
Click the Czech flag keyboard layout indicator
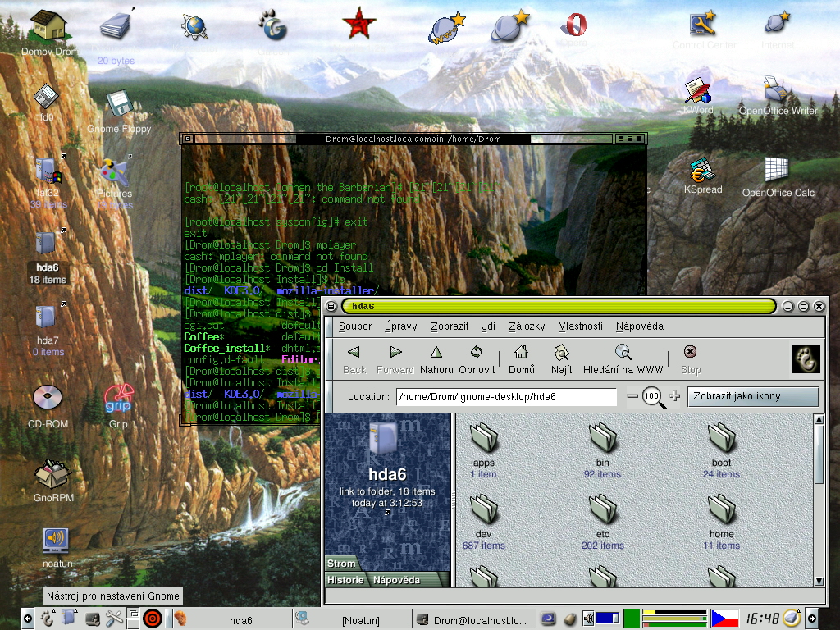(724, 618)
